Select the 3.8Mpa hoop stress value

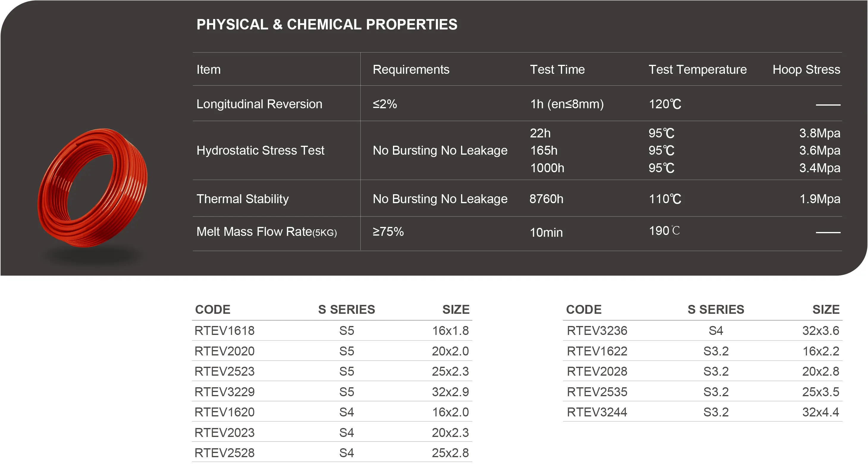point(820,133)
